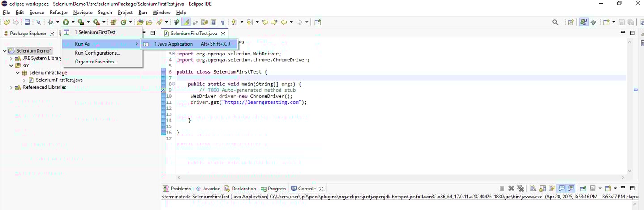This screenshot has height=210, width=644.
Task: Close the SeleniumFirstTest.java editor tab
Action: point(224,34)
